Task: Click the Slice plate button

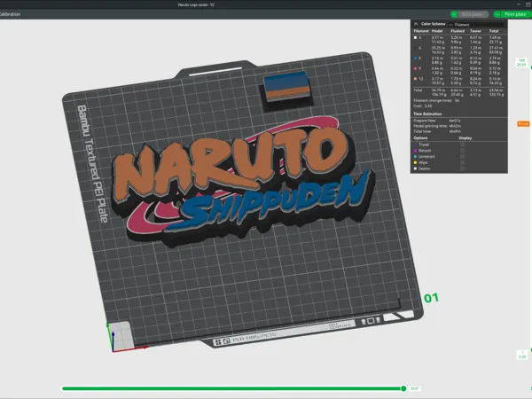Action: click(472, 14)
